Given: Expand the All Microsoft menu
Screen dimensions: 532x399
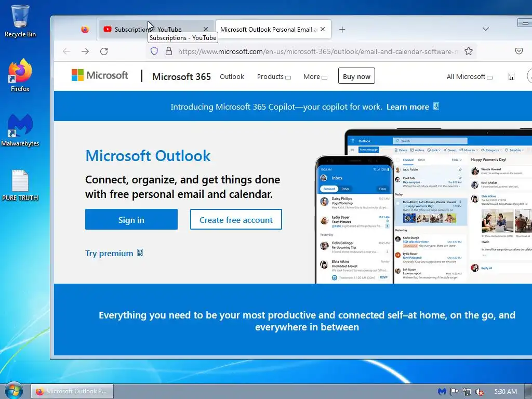Looking at the screenshot, I should [469, 77].
